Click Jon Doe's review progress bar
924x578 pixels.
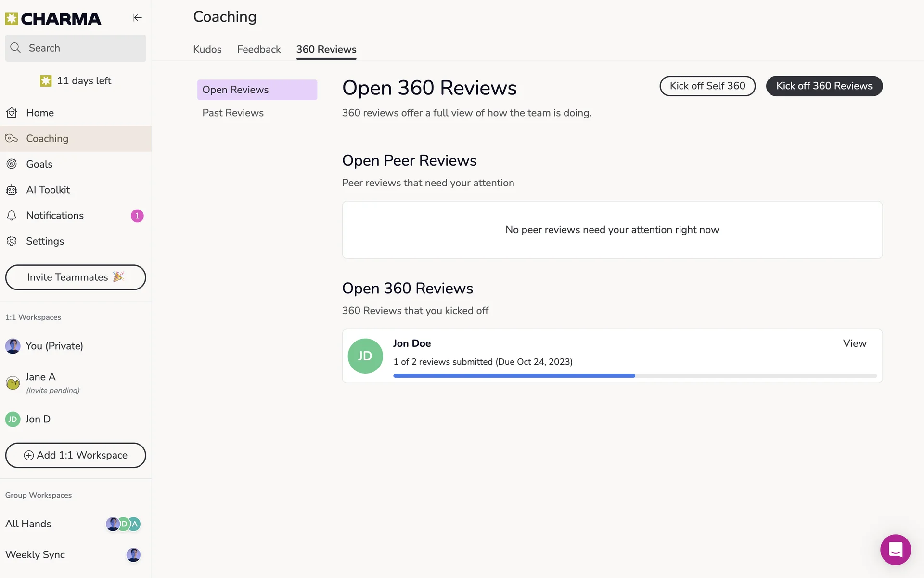(x=635, y=376)
